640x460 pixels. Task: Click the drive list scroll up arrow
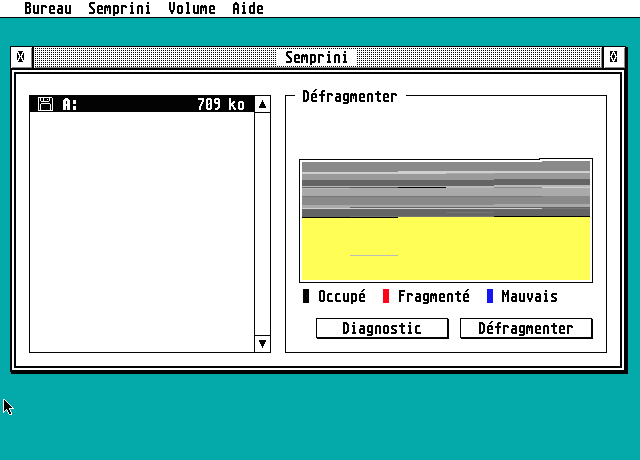[262, 104]
